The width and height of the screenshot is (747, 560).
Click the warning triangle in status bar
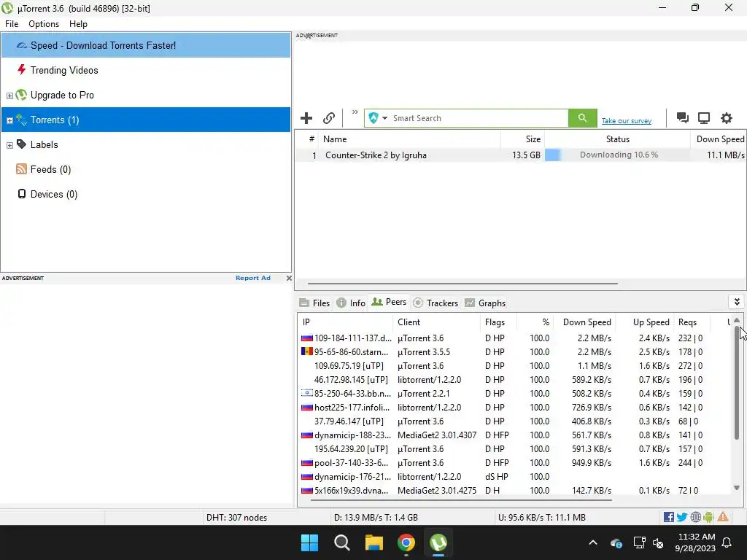[x=723, y=517]
